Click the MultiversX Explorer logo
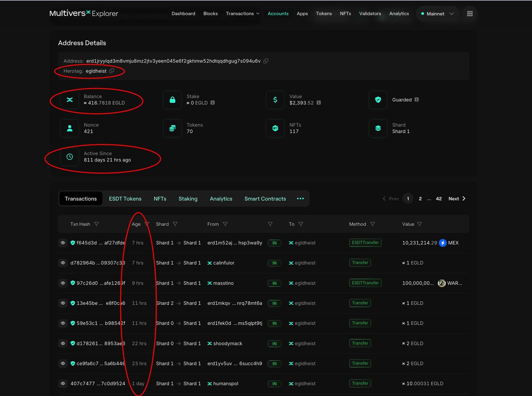The width and height of the screenshot is (532, 396). pyautogui.click(x=84, y=13)
